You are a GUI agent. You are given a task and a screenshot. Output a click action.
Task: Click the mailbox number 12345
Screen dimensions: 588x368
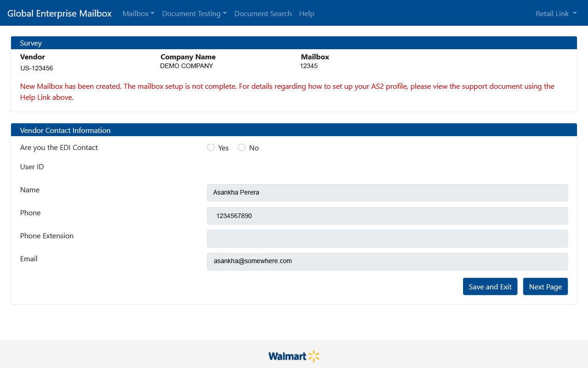pos(309,66)
